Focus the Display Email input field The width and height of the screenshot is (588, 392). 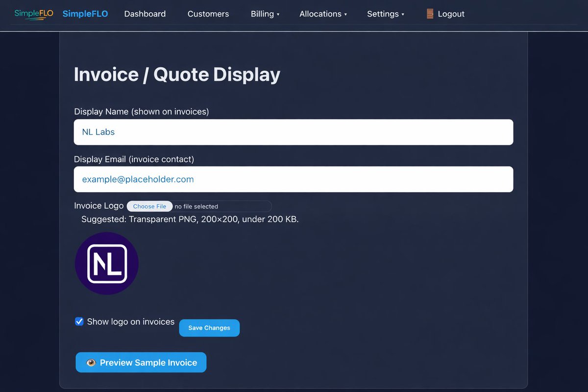294,179
